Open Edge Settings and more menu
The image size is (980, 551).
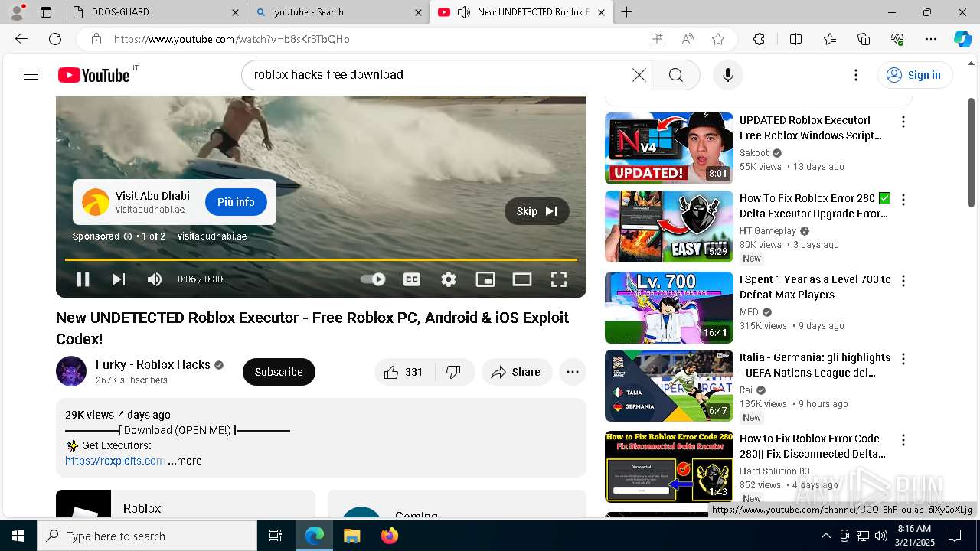click(x=931, y=39)
